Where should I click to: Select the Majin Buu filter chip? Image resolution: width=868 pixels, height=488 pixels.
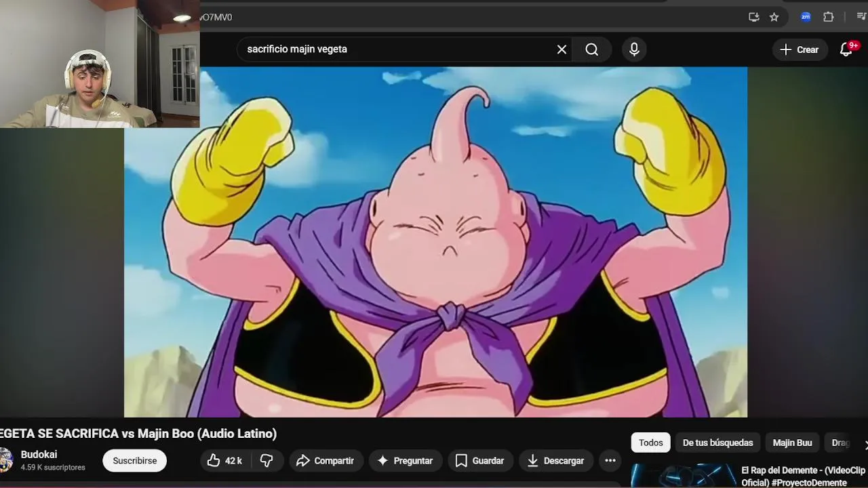[x=792, y=443]
